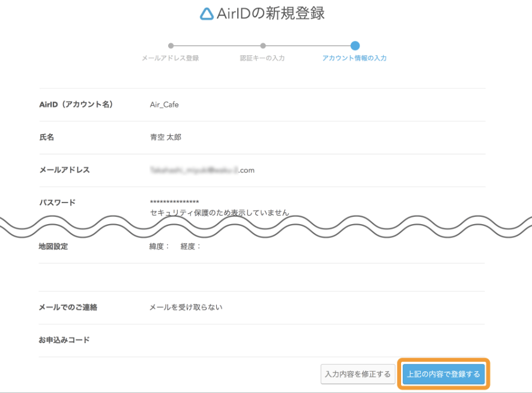Viewport: 532px width, 393px height.
Task: Select the 認証キーの入力 step label
Action: [262, 58]
